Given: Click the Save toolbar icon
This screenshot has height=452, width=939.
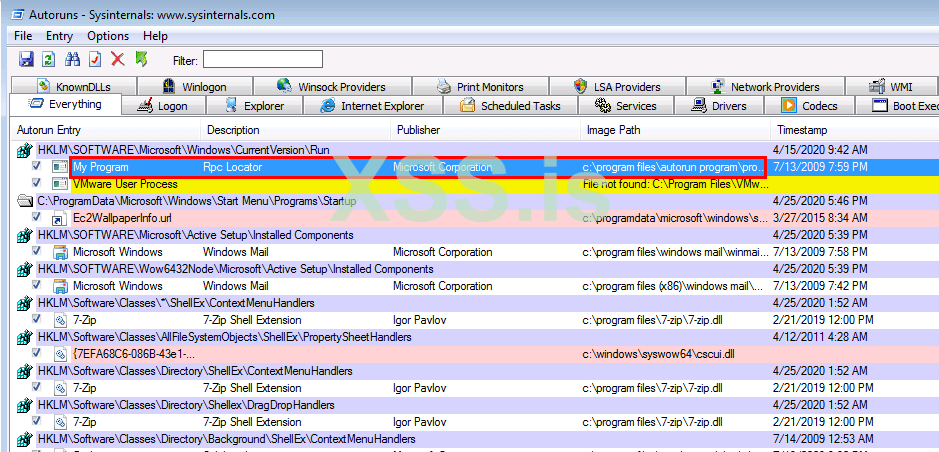Looking at the screenshot, I should (26, 59).
